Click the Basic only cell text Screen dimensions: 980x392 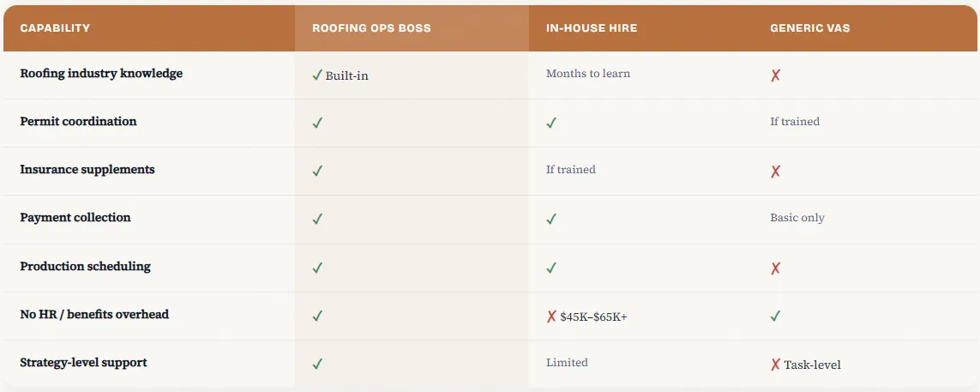click(797, 218)
